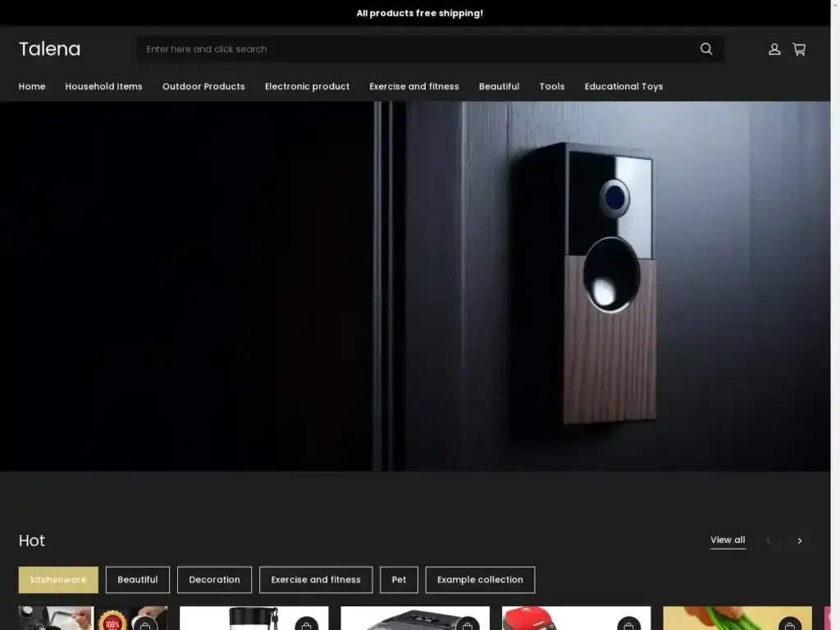This screenshot has height=630, width=840.
Task: Switch to the Decoration collection tab
Action: coord(214,579)
